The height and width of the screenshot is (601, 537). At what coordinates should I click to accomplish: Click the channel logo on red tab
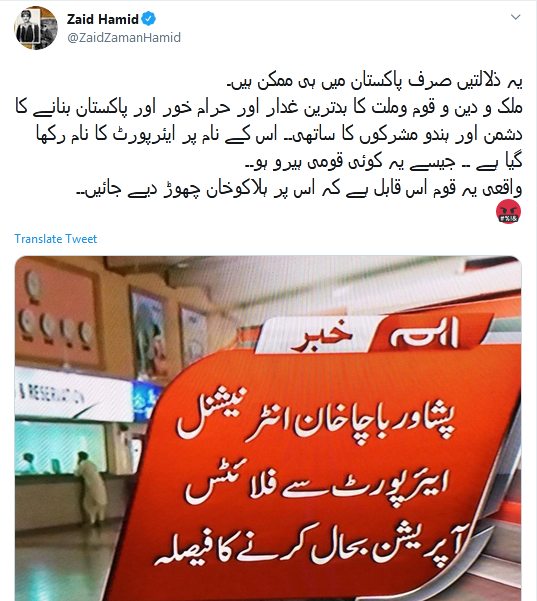(x=424, y=335)
